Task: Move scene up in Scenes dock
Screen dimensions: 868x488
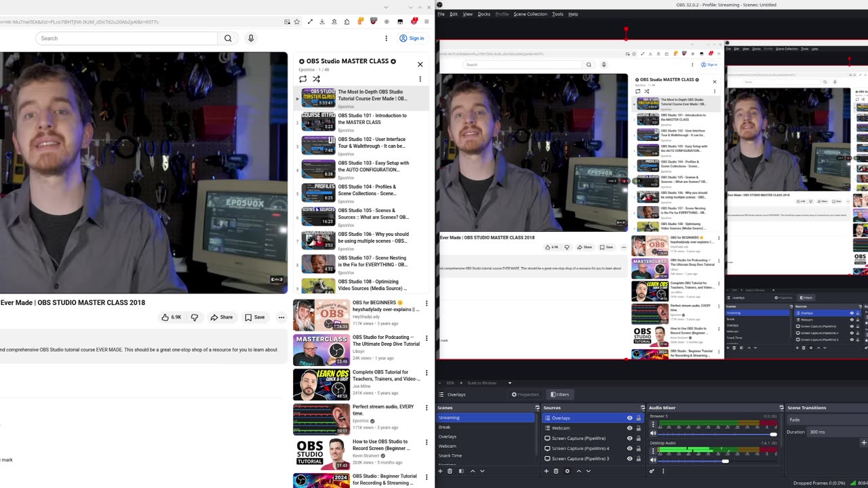Action: [473, 471]
